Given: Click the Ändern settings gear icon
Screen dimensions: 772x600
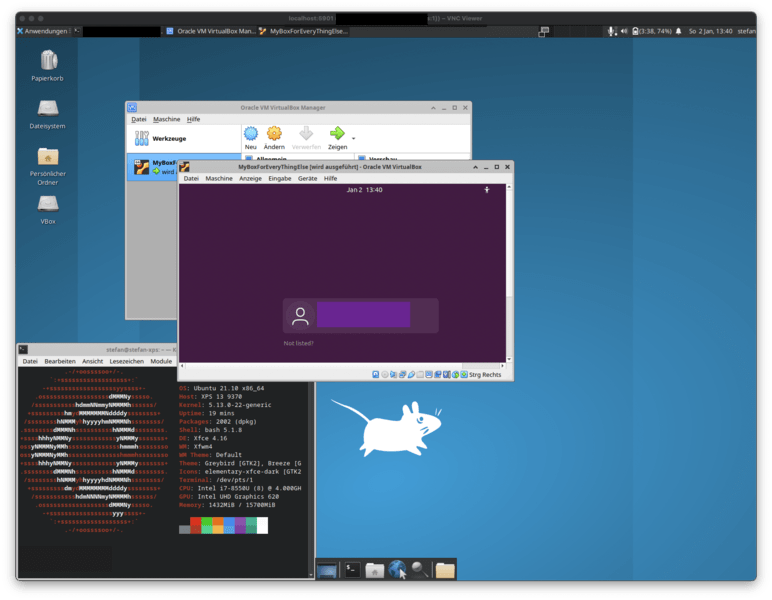Looking at the screenshot, I should pyautogui.click(x=274, y=133).
